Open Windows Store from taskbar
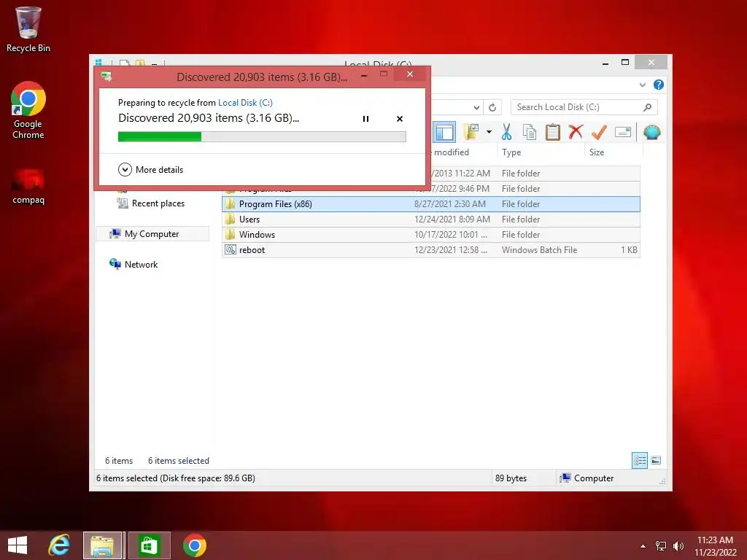This screenshot has height=560, width=747. click(x=149, y=545)
